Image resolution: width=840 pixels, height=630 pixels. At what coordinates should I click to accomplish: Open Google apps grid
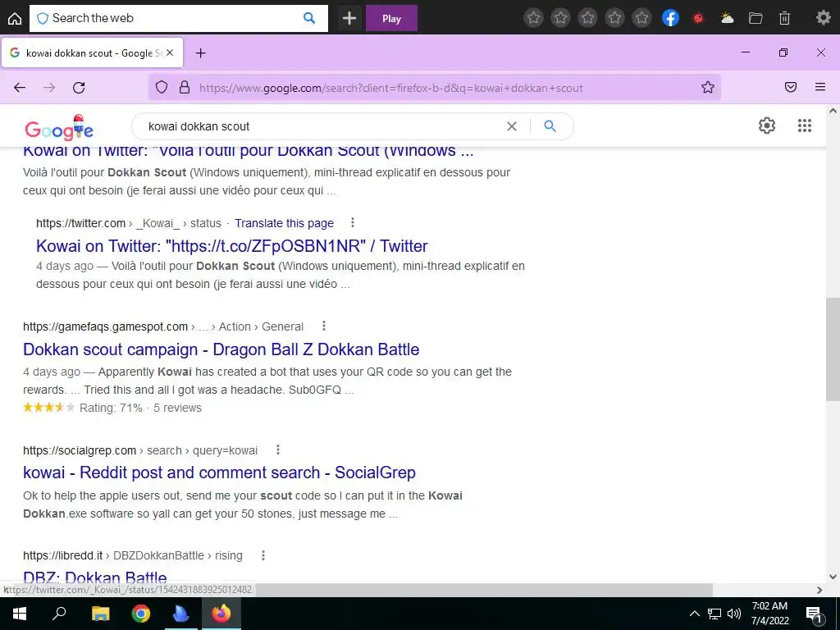pyautogui.click(x=805, y=126)
